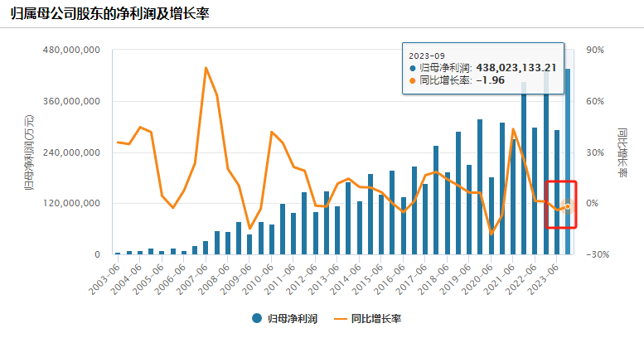644x338 pixels.
Task: Click the 2003-06 x-axis label
Action: [x=104, y=279]
